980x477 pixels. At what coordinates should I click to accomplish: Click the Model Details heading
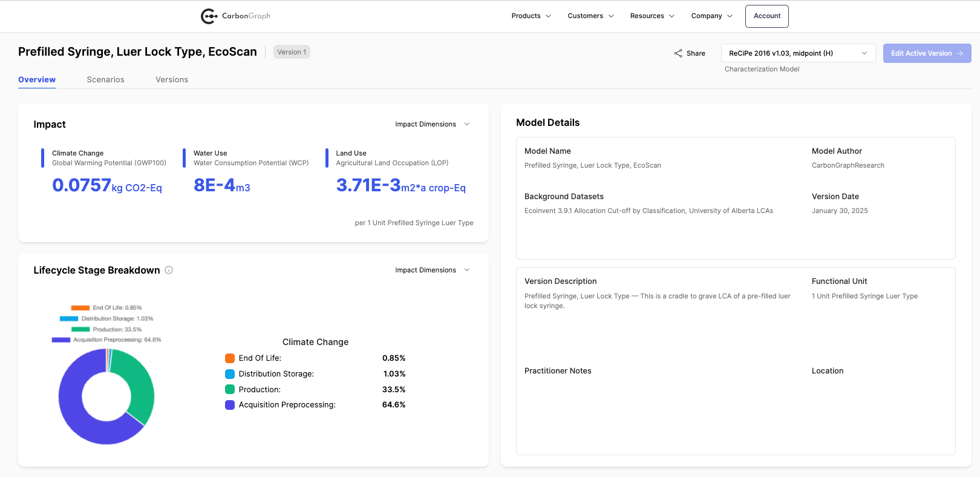[x=547, y=122]
